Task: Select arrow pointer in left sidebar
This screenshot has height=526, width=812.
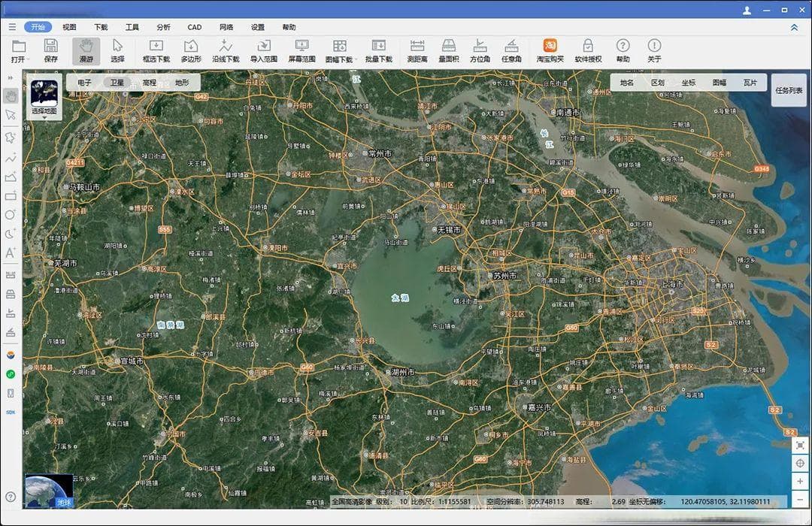Action: pyautogui.click(x=11, y=114)
